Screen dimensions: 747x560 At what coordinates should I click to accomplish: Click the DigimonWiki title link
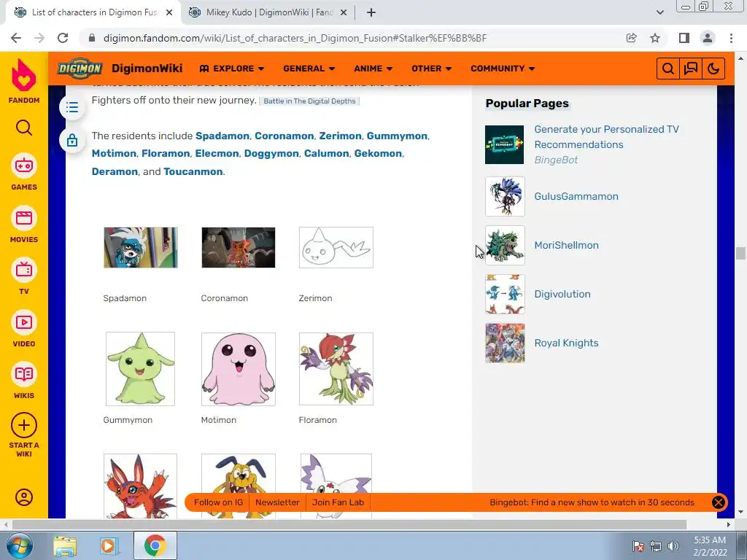coord(147,69)
